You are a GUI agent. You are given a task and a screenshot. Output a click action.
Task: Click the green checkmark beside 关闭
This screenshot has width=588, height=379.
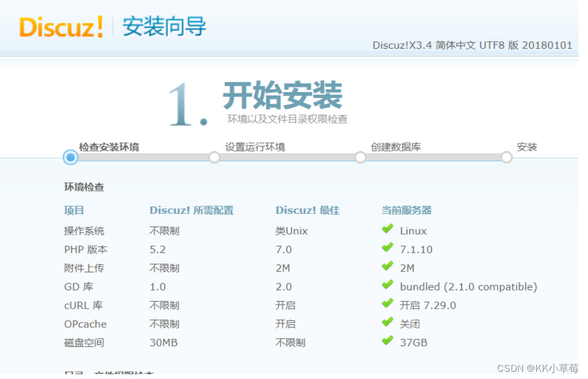(388, 323)
